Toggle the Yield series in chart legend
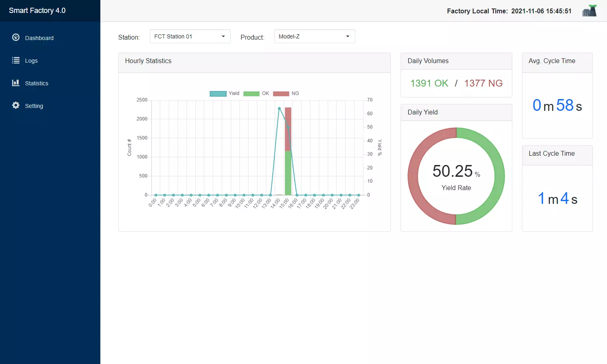 click(x=225, y=93)
